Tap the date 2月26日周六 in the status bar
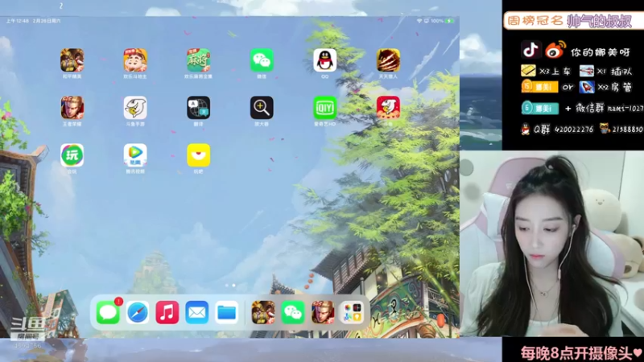The height and width of the screenshot is (362, 644). click(x=47, y=21)
